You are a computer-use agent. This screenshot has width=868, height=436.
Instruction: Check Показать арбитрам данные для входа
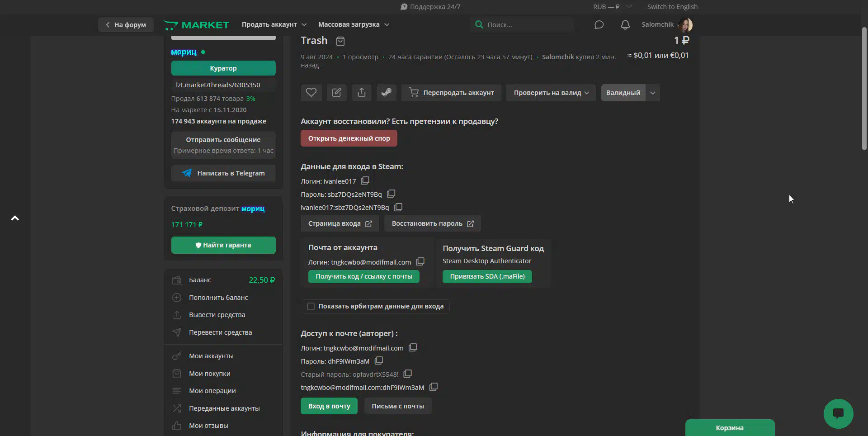coord(311,306)
